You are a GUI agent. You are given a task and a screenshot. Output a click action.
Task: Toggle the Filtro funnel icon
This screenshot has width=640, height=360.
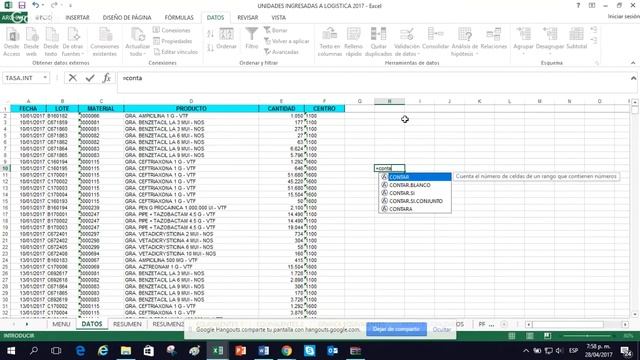252,39
